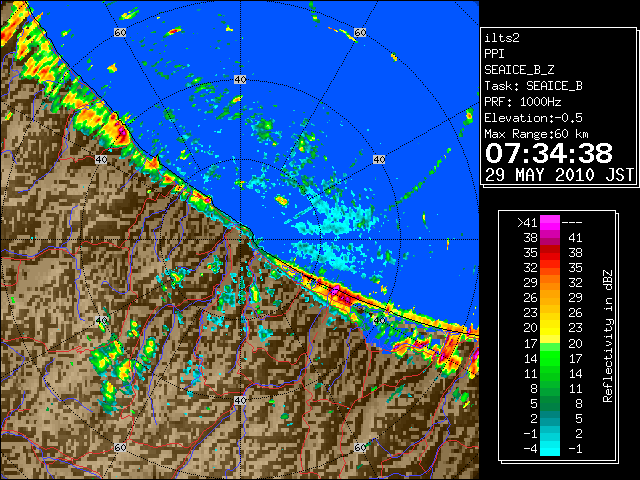Click '41' in the legend's right column
The width and height of the screenshot is (640, 480).
pos(575,238)
